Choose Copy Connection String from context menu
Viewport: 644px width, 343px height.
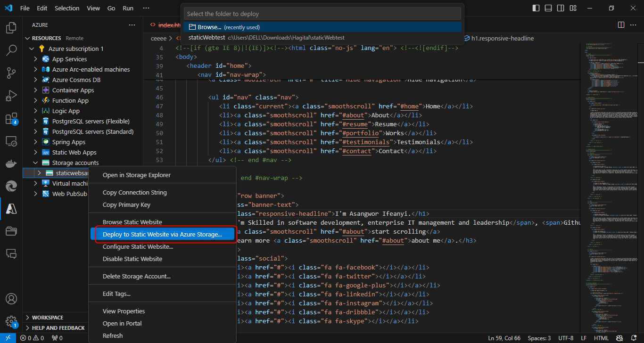click(x=134, y=192)
